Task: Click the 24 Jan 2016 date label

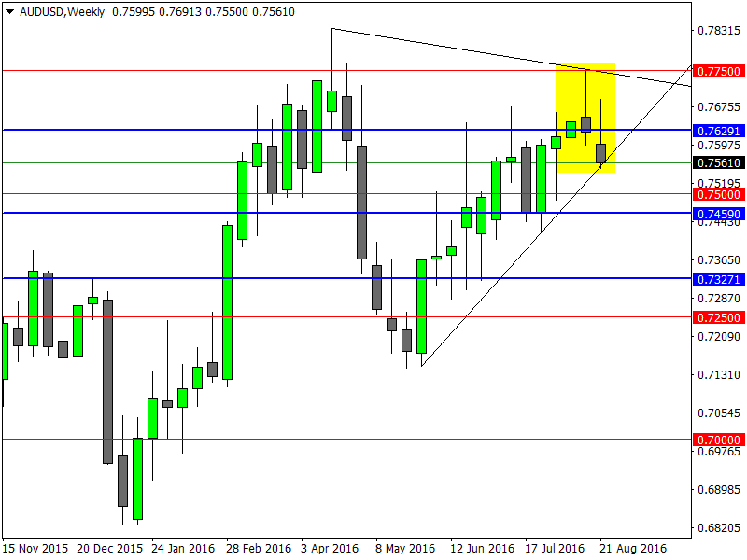Action: click(184, 549)
